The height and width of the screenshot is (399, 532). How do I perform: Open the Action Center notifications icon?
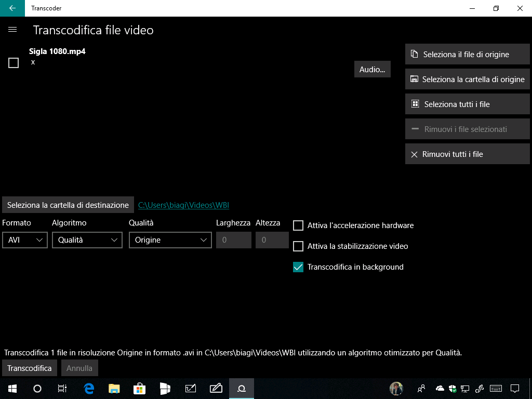[x=515, y=389]
